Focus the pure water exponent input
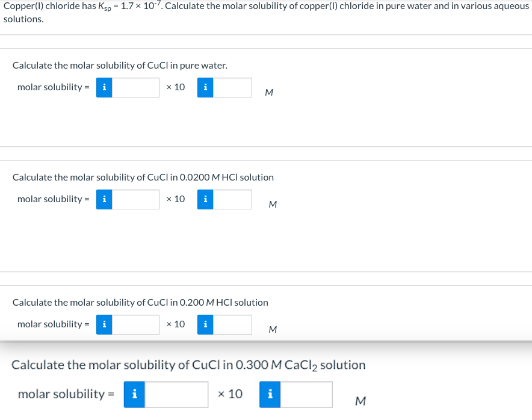Screen dimensions: 532x420 point(232,87)
